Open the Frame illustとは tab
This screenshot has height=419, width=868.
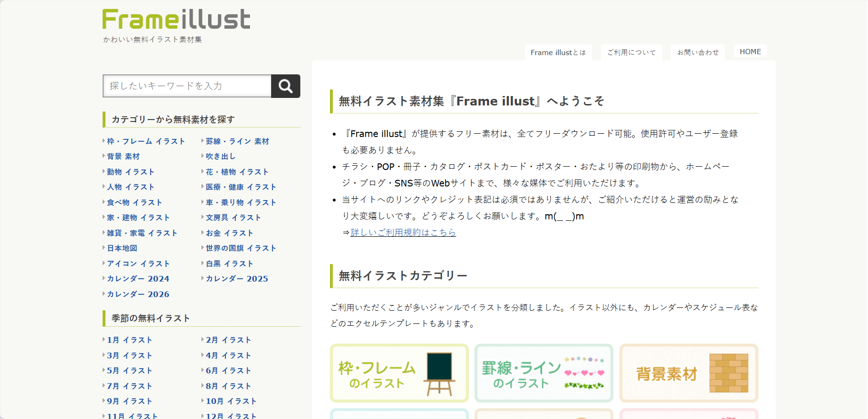pyautogui.click(x=558, y=52)
